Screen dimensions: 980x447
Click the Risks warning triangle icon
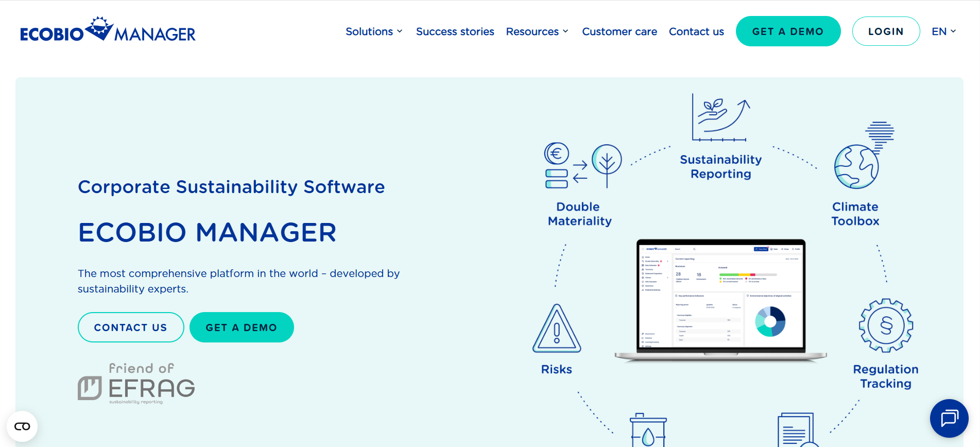pos(557,329)
